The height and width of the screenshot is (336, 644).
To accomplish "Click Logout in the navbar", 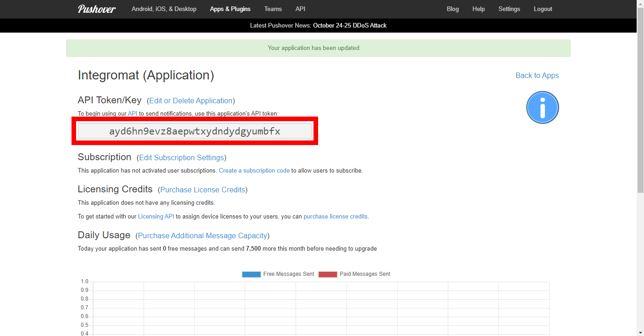I will 543,9.
